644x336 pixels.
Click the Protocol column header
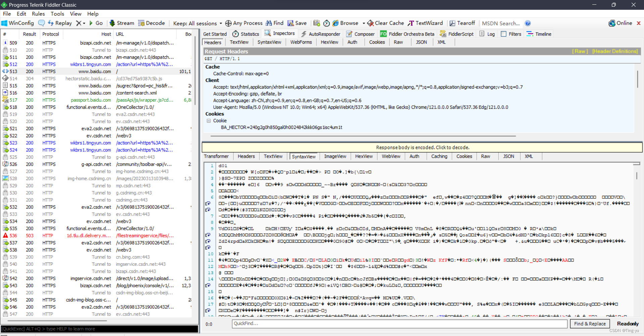click(x=51, y=34)
